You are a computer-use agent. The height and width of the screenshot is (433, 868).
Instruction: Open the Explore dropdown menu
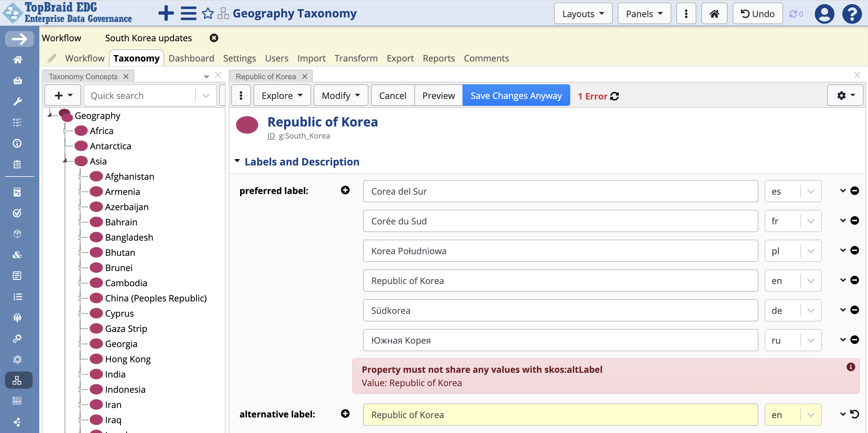[x=282, y=95]
